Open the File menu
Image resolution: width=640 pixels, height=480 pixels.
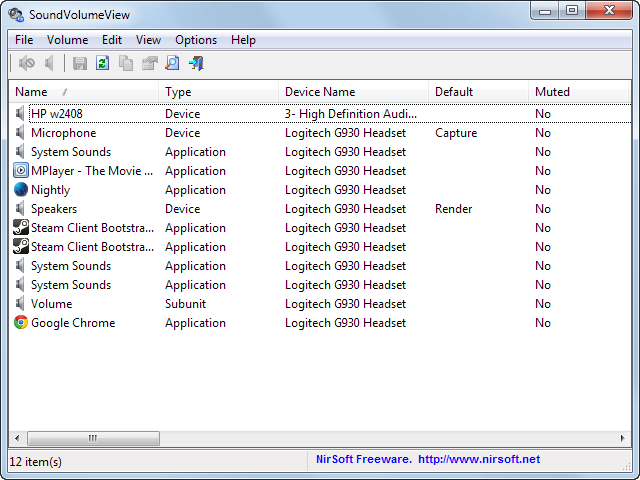tap(24, 40)
